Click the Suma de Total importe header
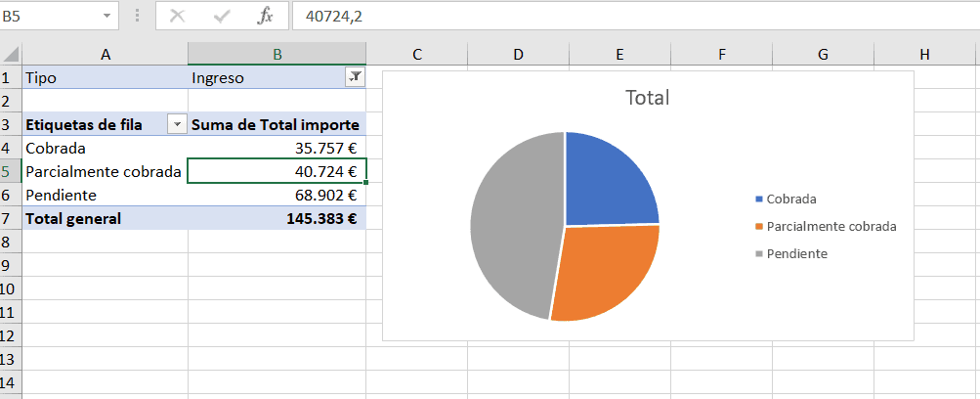980x399 pixels. pos(277,124)
